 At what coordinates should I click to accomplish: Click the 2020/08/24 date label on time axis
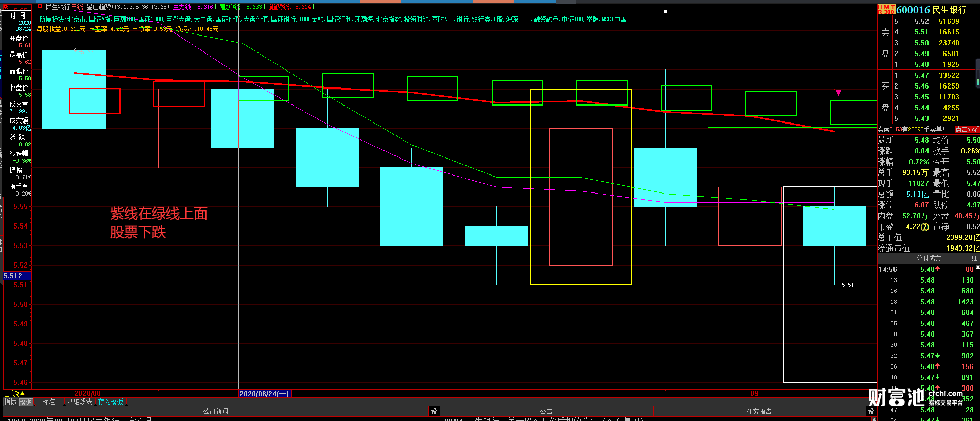(265, 394)
